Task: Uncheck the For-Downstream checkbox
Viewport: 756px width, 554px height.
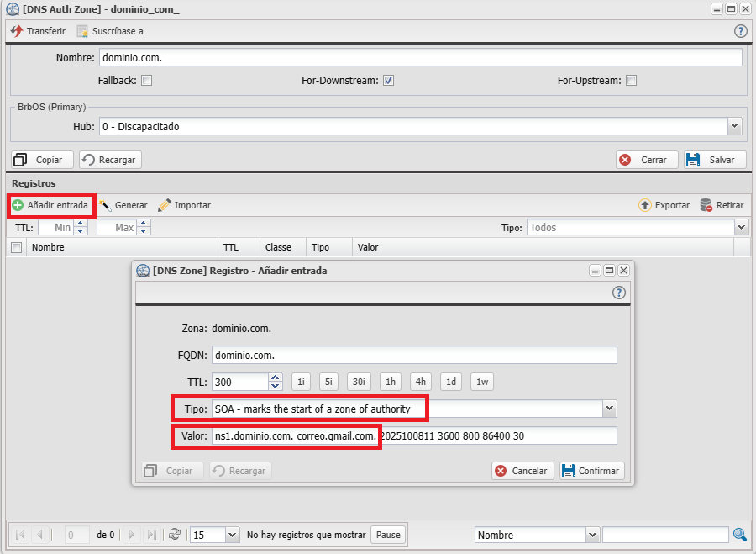Action: click(389, 81)
